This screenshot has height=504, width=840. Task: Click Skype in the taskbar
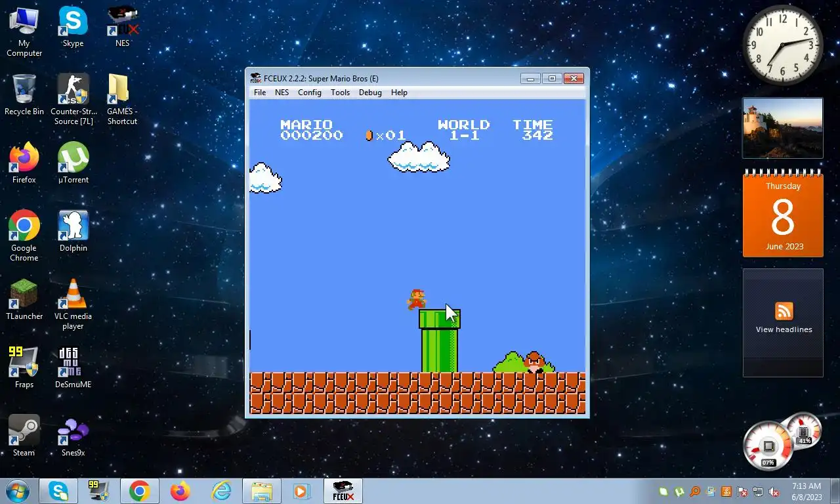click(58, 491)
